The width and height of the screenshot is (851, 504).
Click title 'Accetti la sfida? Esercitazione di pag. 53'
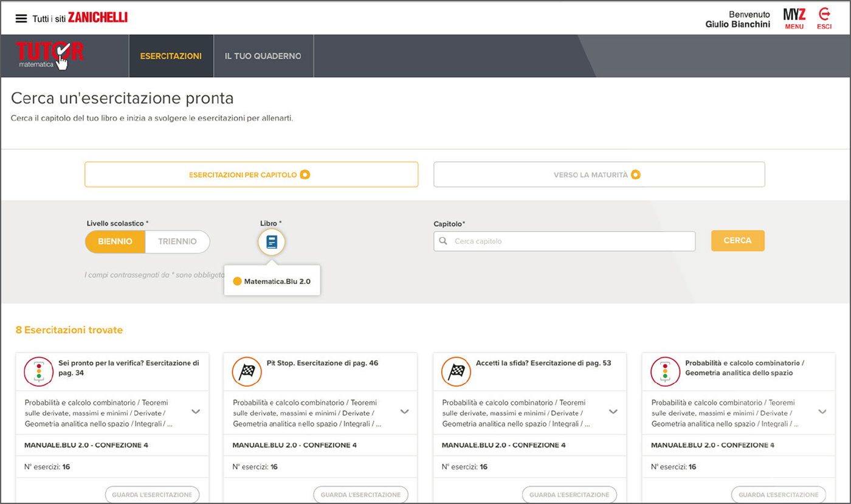point(543,363)
